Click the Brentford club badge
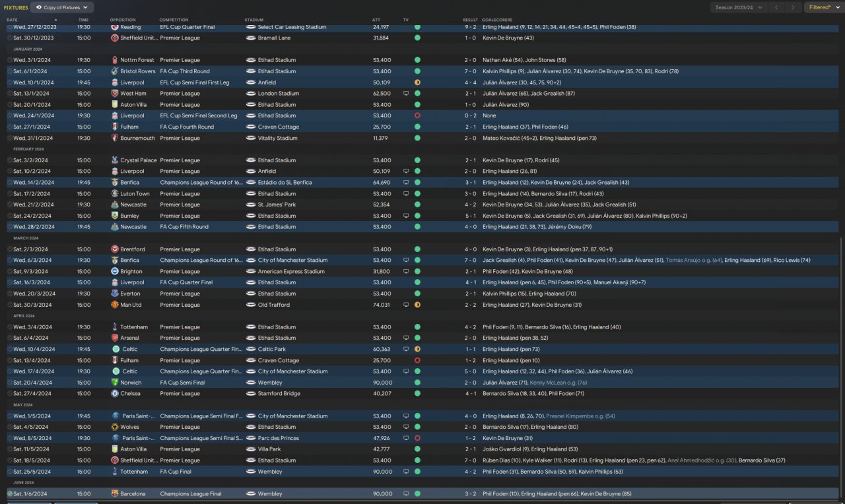This screenshot has width=845, height=504. coord(115,249)
